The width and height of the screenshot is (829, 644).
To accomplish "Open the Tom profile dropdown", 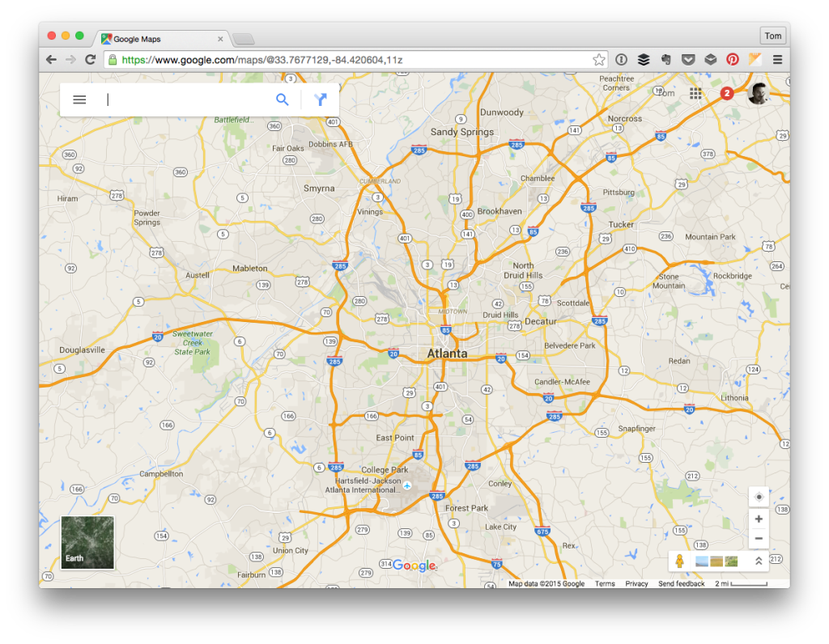I will click(x=772, y=35).
